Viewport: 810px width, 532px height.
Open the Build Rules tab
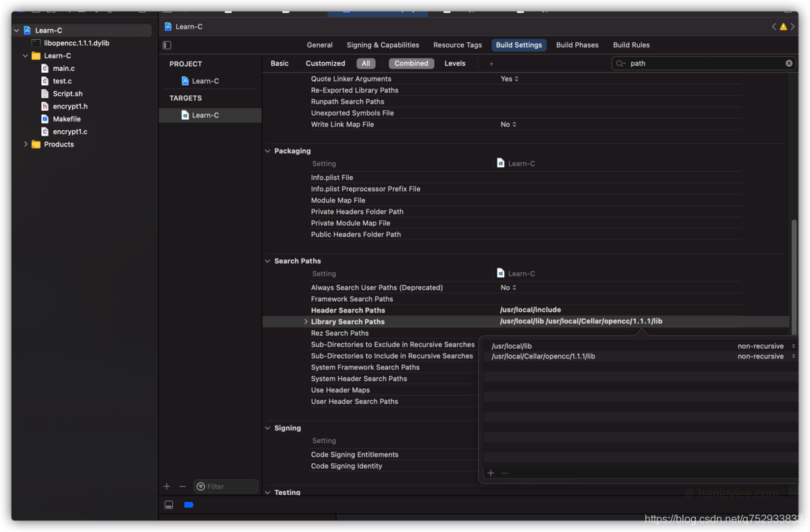631,45
